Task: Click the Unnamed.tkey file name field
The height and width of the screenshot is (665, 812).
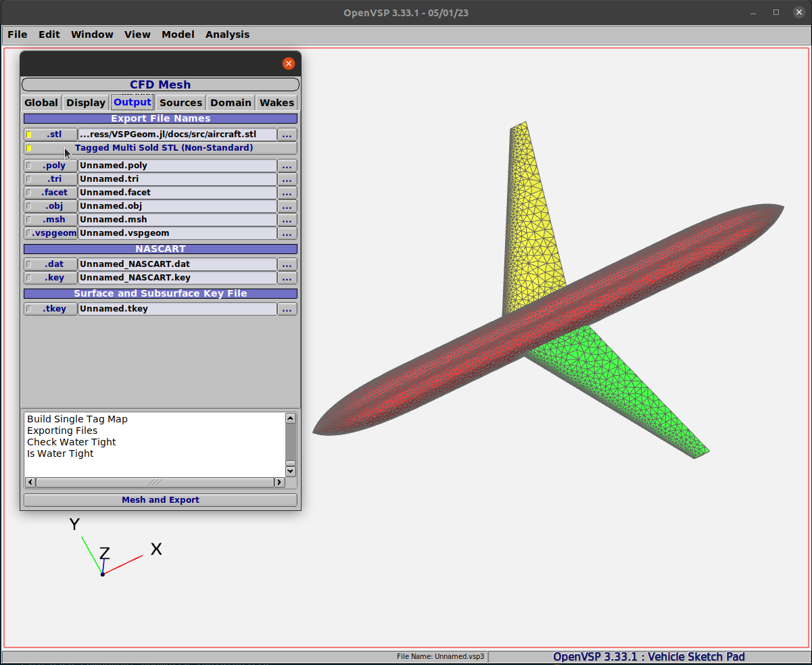Action: [177, 309]
